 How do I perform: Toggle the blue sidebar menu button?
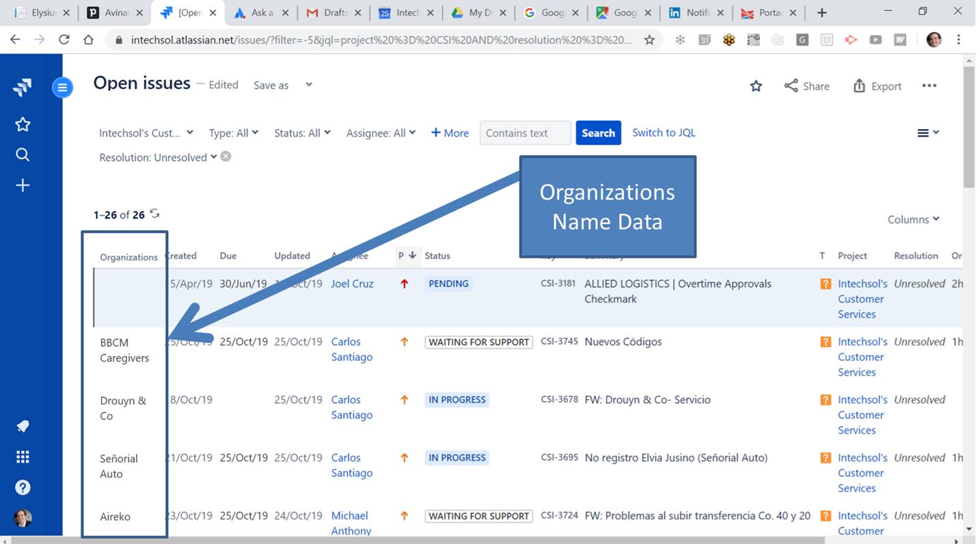[62, 87]
